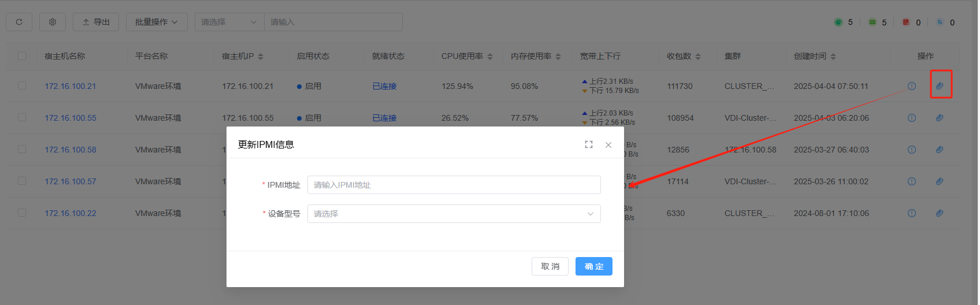Close the 更新IPMI信息 dialog
Image resolution: width=980 pixels, height=305 pixels.
click(608, 145)
